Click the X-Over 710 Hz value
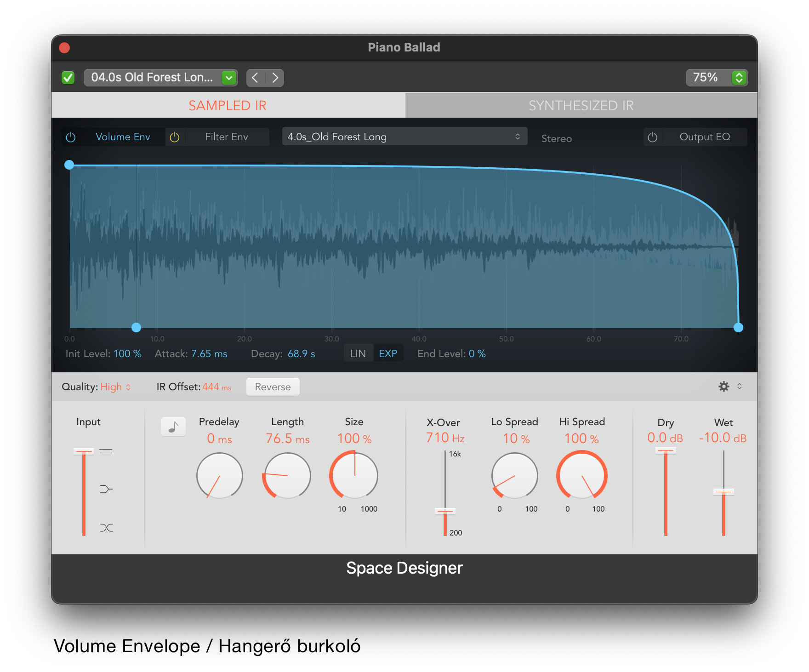Viewport: 809px width, 672px height. (x=445, y=438)
